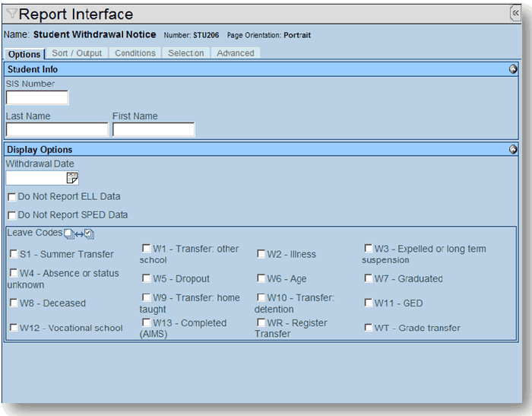Check W13 - Completed (AIMS)
This screenshot has height=416, width=532.
[x=146, y=322]
